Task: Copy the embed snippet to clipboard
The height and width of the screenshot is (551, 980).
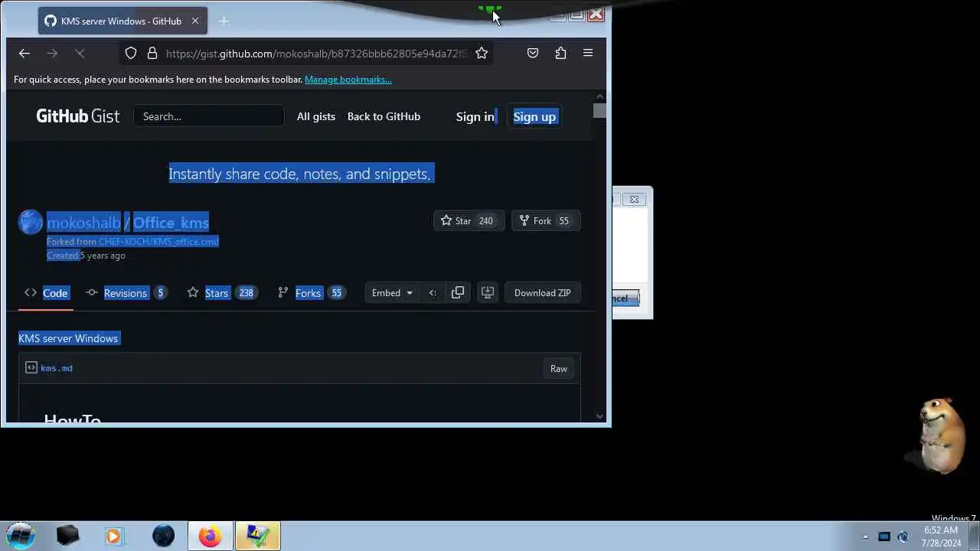Action: point(458,293)
